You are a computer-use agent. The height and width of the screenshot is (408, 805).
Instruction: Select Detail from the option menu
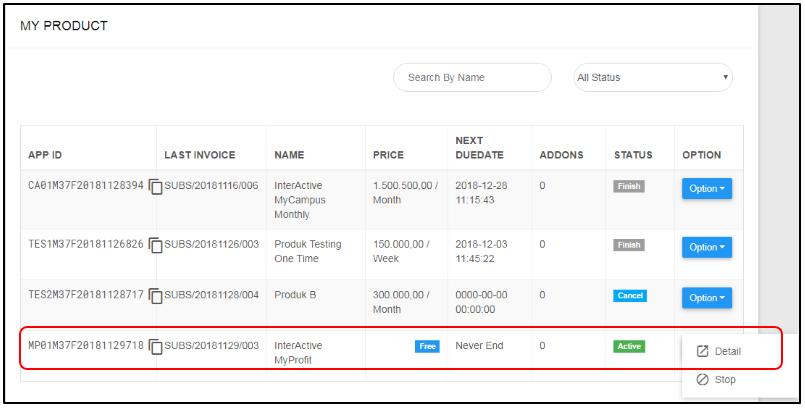tap(728, 352)
